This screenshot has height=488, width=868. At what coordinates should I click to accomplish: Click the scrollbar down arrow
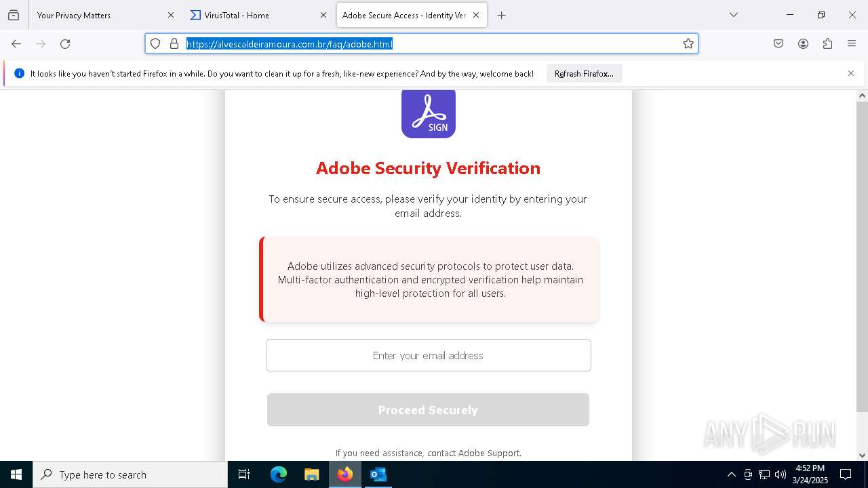tap(862, 455)
